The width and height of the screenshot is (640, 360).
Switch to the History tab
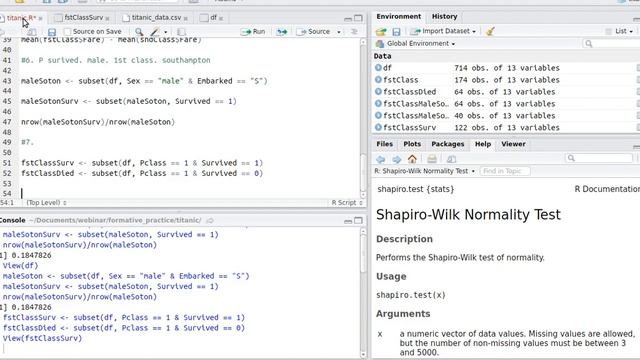point(444,17)
